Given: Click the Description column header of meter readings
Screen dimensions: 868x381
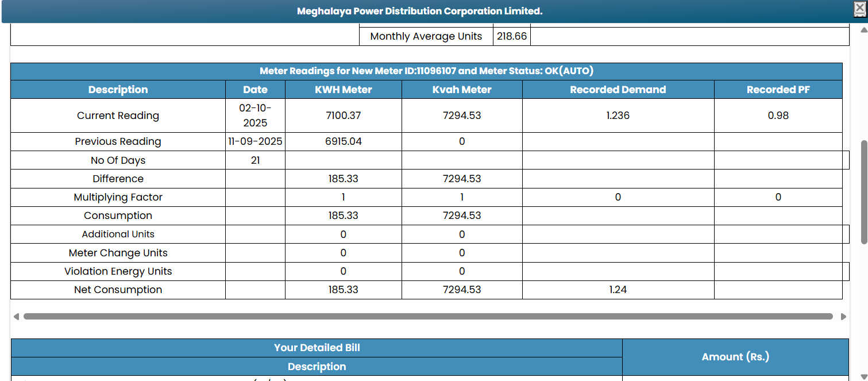Looking at the screenshot, I should pos(118,90).
